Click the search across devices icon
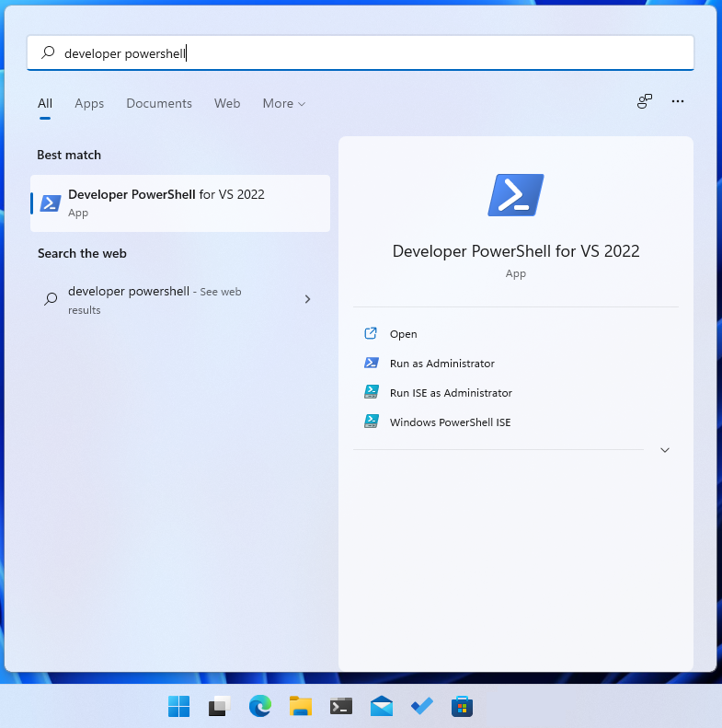The width and height of the screenshot is (722, 728). 645,101
